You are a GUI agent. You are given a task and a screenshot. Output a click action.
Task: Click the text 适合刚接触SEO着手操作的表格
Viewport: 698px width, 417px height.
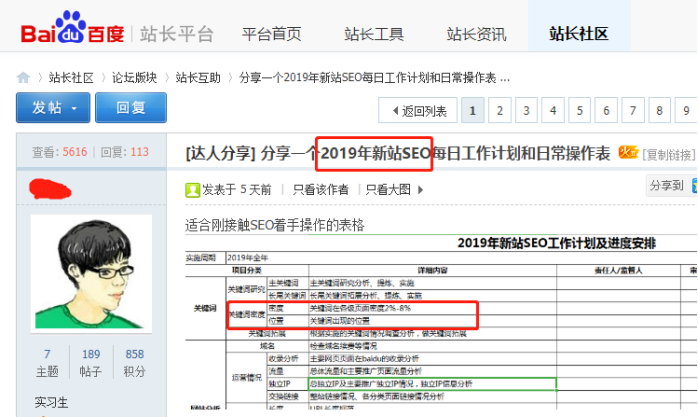pos(275,225)
